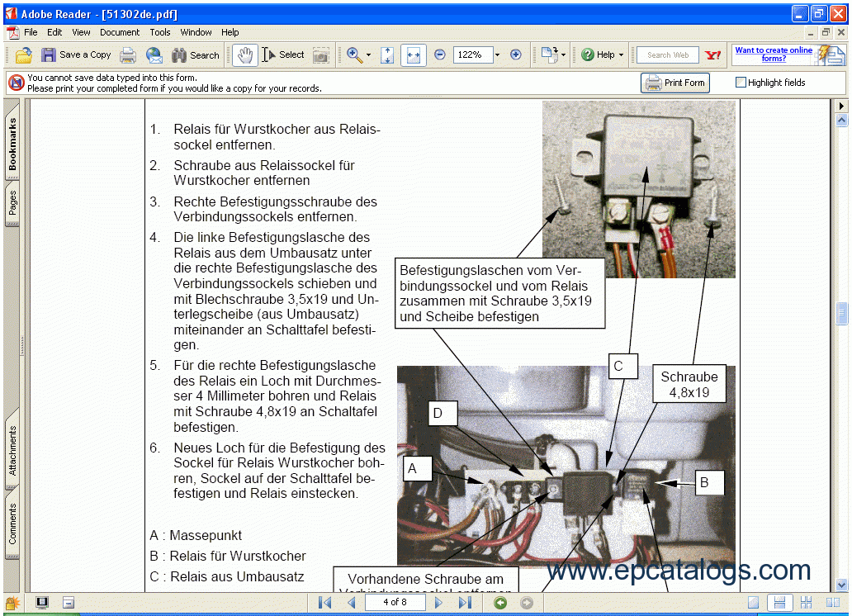The width and height of the screenshot is (852, 616).
Task: Click the Email globe icon
Action: click(x=154, y=55)
